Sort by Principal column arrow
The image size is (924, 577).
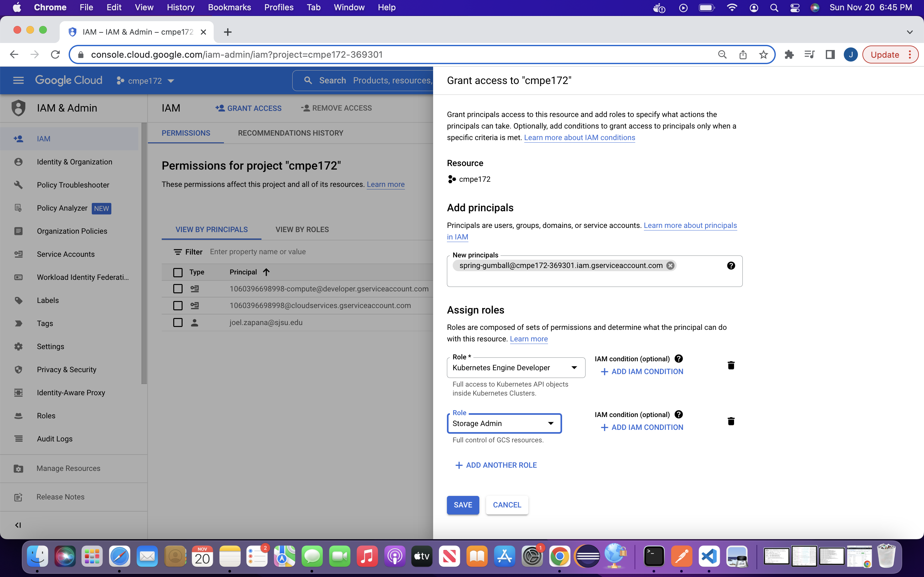pos(267,272)
